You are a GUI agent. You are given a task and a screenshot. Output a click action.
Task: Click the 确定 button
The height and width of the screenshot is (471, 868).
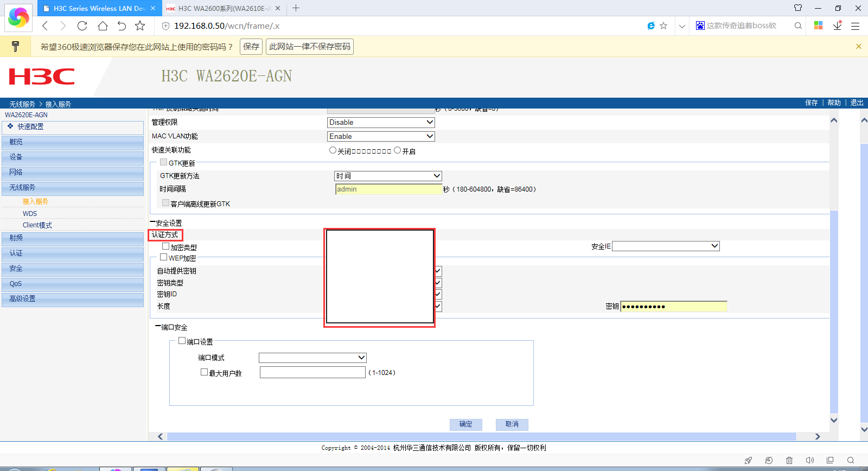(x=466, y=424)
